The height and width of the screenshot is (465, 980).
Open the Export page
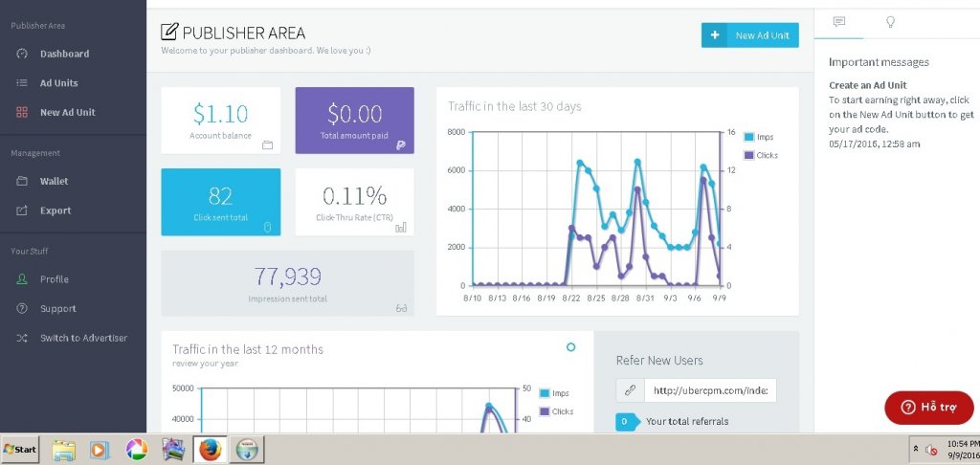[x=55, y=210]
